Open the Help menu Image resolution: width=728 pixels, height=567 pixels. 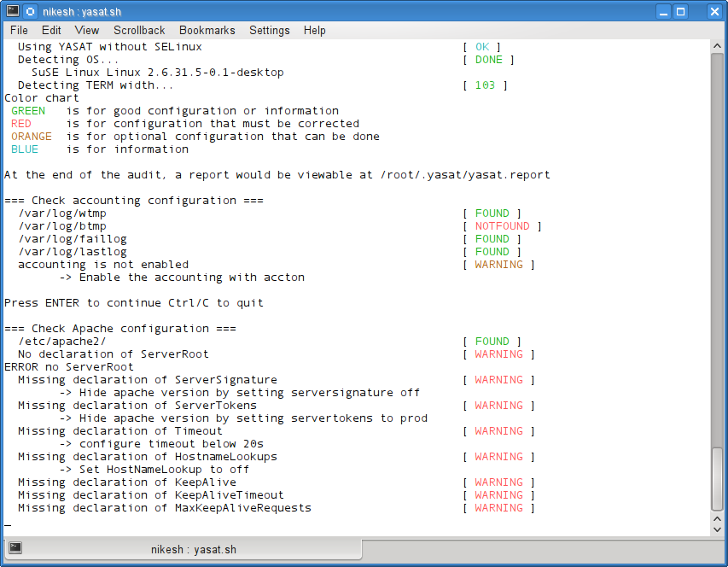pos(314,30)
